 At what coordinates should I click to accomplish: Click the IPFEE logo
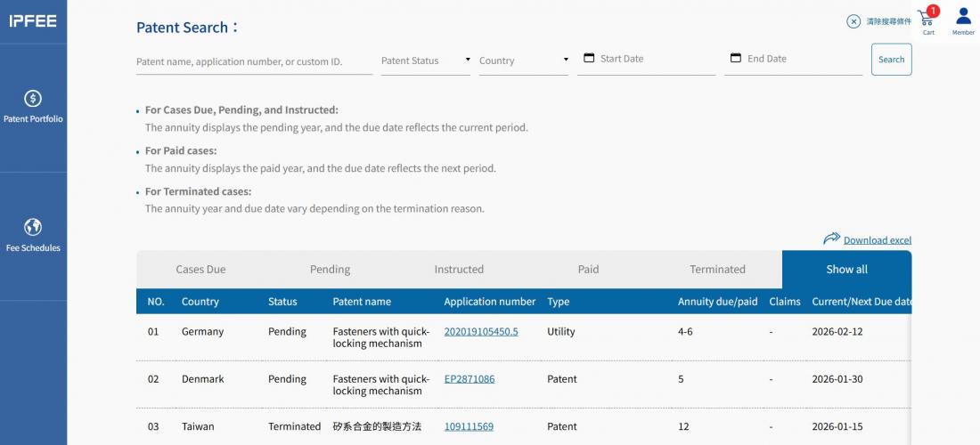tap(33, 21)
